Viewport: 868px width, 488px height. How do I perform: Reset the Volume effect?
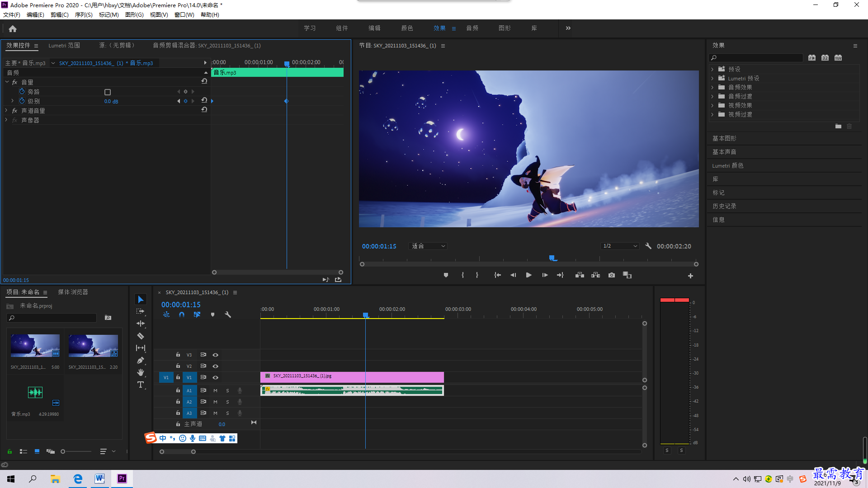pos(204,82)
